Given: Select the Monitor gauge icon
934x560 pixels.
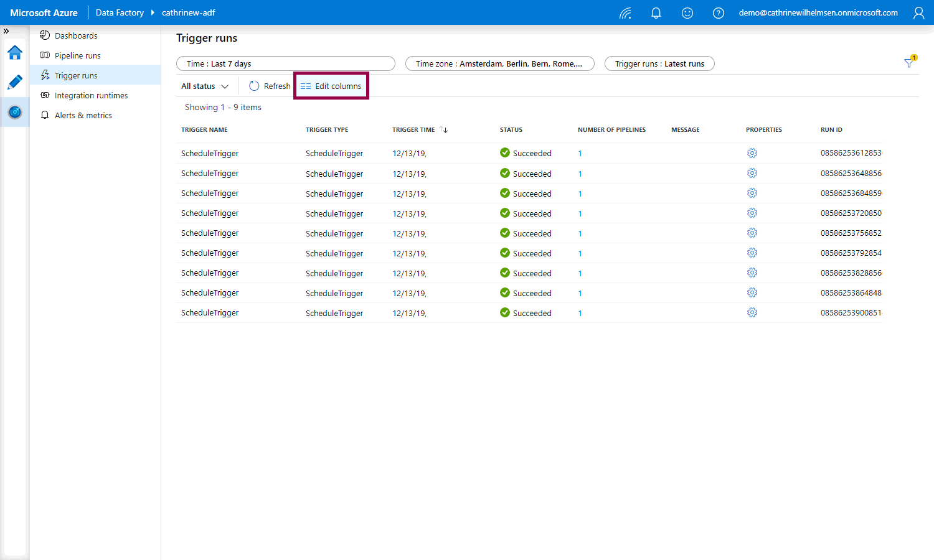Looking at the screenshot, I should (x=15, y=112).
